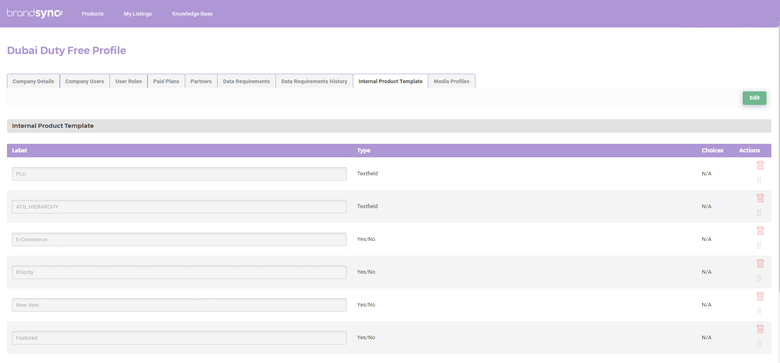780x363 pixels.
Task: Click the ATG_HIERARCHY label input field
Action: point(179,207)
